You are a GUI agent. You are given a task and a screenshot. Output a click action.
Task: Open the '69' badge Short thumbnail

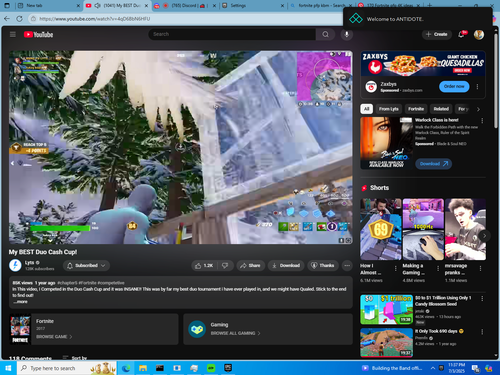coord(381,229)
